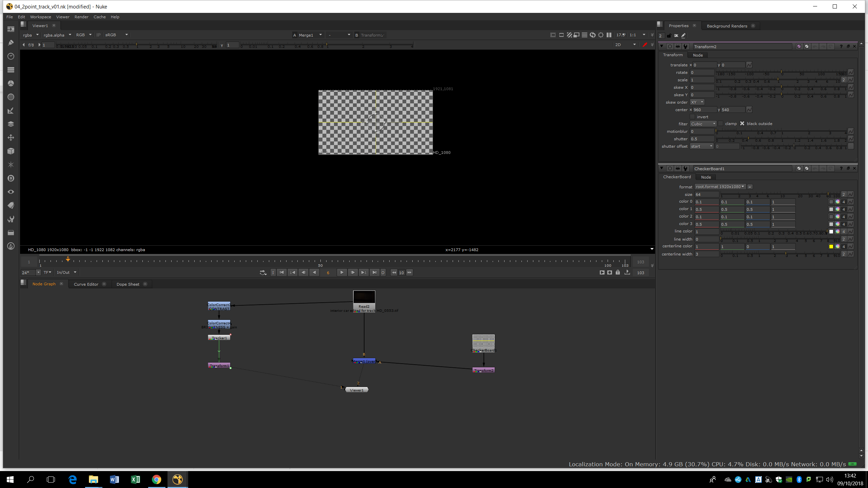Collapse the CheckerBoard1 properties panel
The image size is (868, 488).
tap(662, 168)
